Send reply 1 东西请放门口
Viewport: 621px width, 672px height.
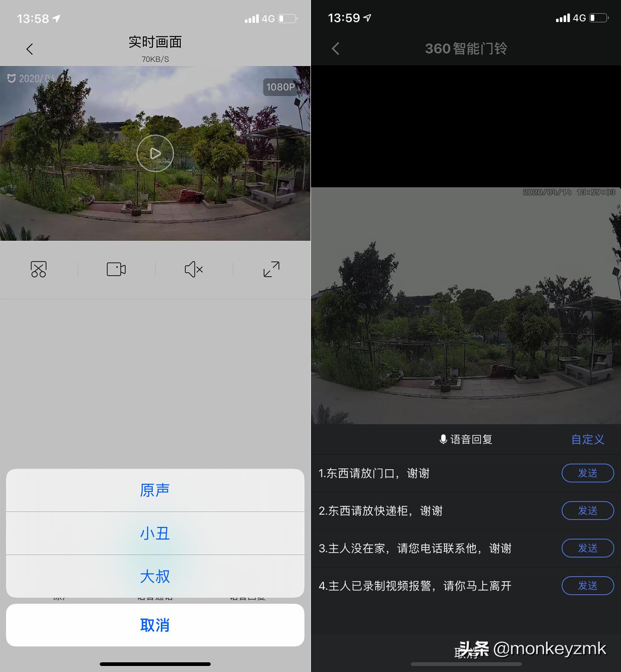tap(587, 473)
